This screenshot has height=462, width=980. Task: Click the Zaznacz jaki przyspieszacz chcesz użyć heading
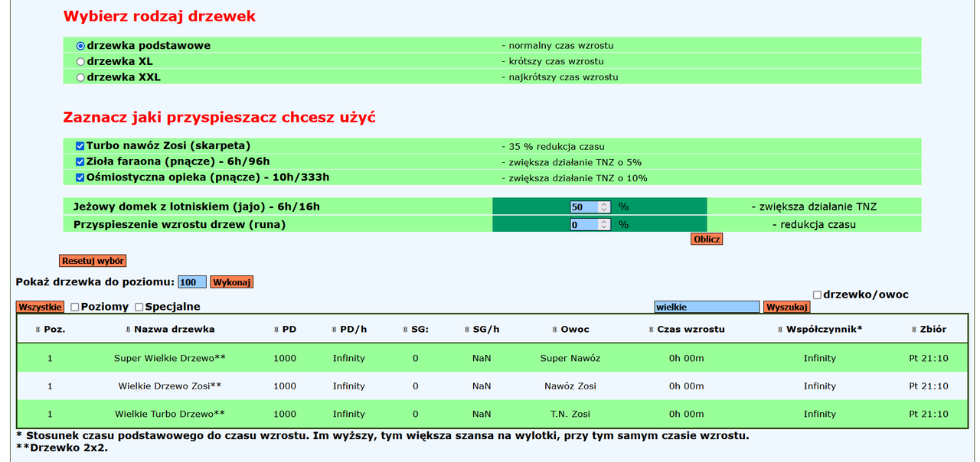tap(219, 118)
